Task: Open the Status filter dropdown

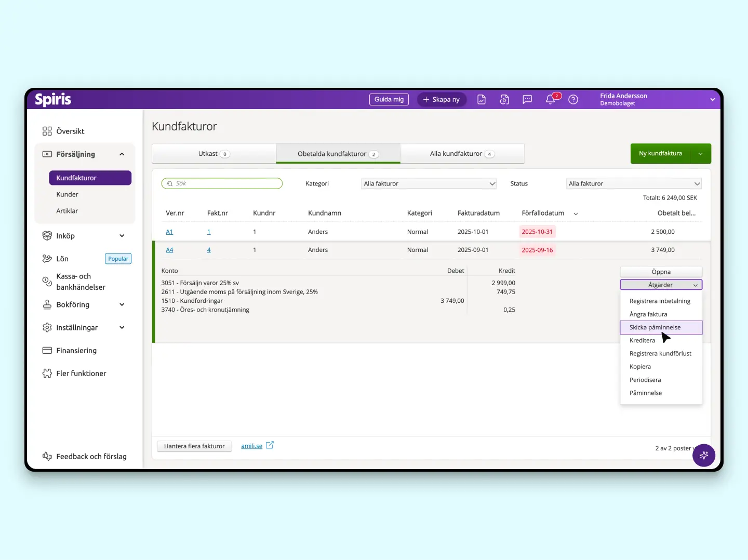Action: pyautogui.click(x=634, y=184)
